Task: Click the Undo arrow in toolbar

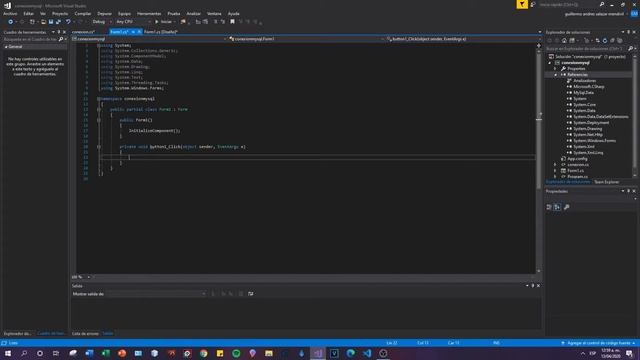Action: [68, 22]
